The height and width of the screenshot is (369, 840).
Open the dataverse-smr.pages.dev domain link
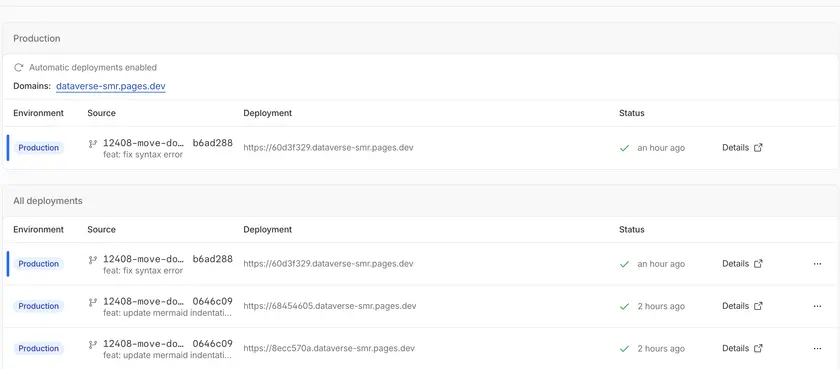tap(110, 86)
